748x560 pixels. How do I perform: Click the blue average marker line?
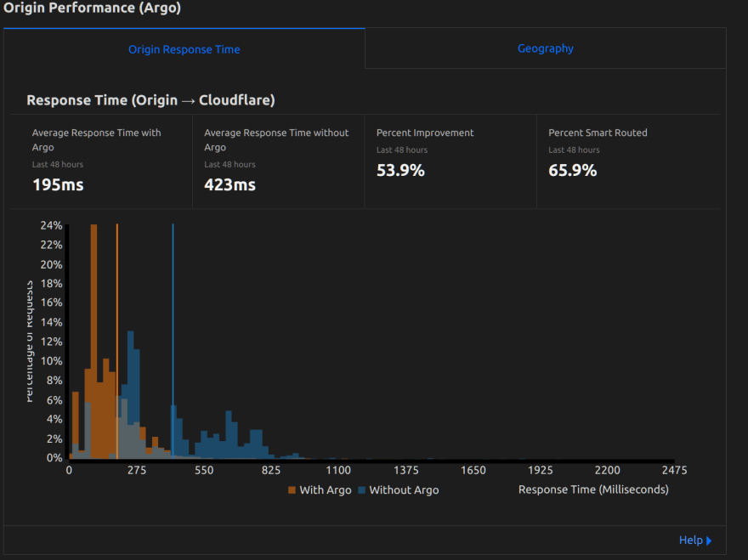pos(173,341)
